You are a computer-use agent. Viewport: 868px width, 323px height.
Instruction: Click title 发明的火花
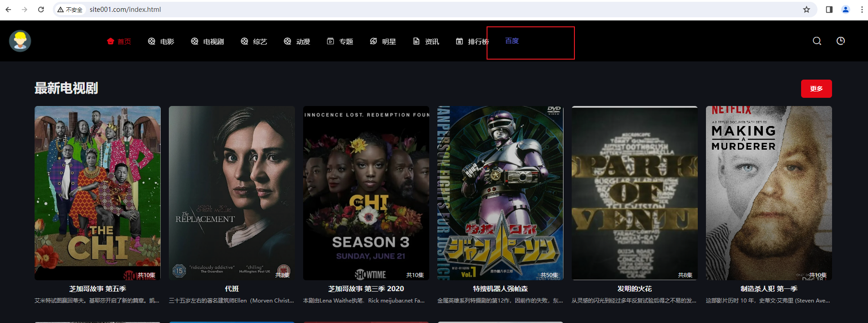(x=635, y=289)
